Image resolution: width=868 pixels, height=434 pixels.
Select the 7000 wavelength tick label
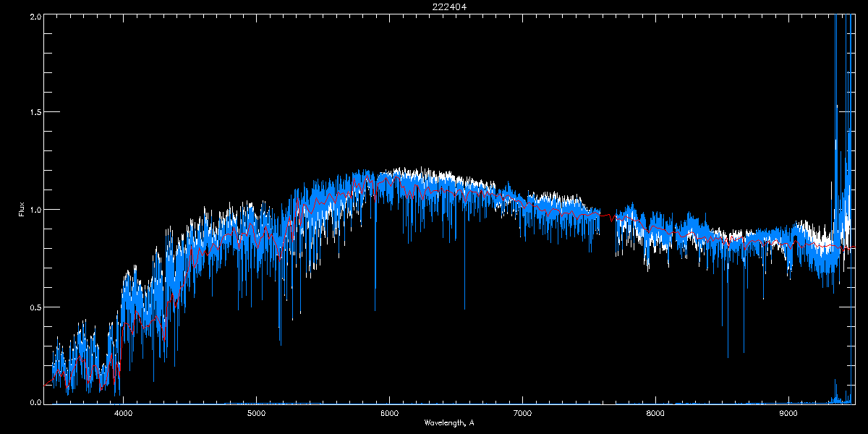[522, 414]
